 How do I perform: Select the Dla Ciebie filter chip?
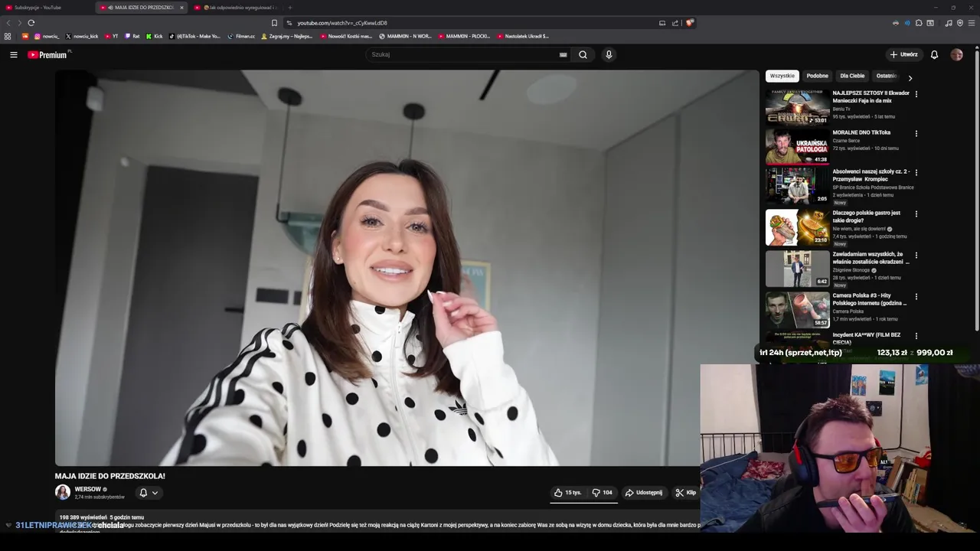[852, 76]
